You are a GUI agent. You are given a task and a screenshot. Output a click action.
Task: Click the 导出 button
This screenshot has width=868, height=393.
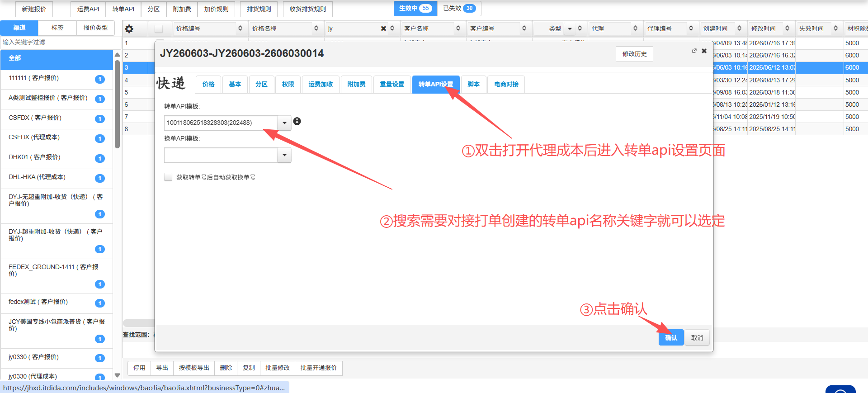coord(162,368)
